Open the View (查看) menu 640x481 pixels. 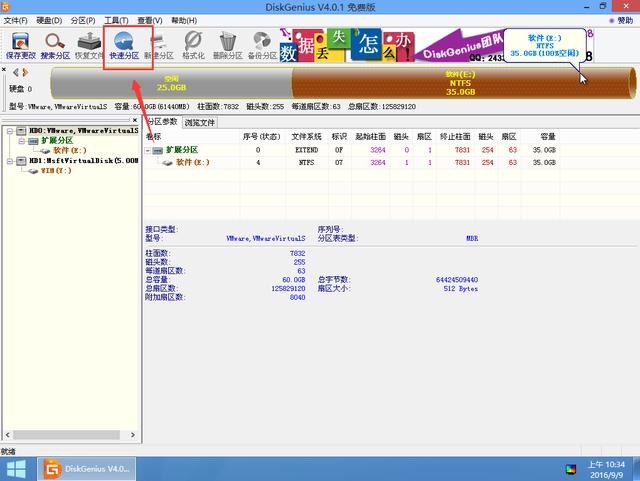click(150, 20)
